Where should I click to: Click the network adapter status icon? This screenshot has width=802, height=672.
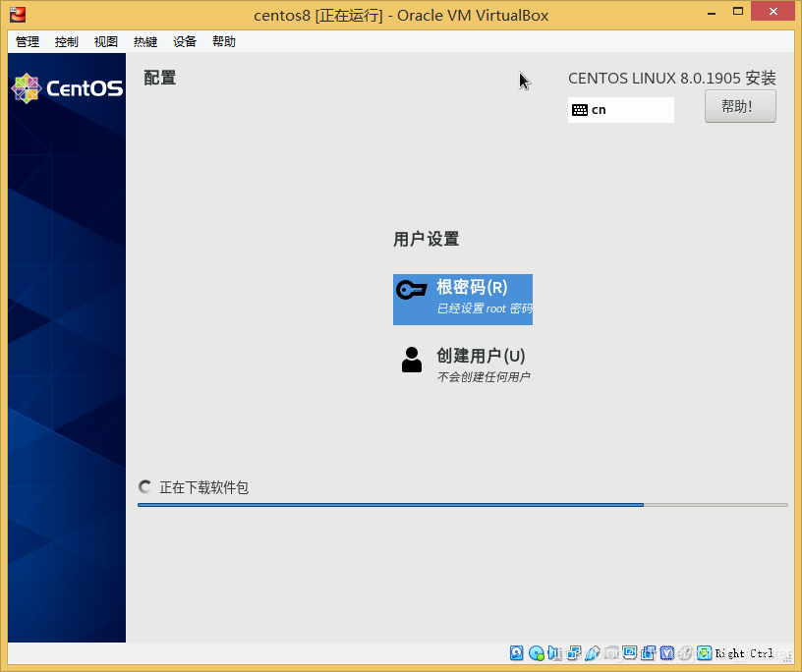pyautogui.click(x=574, y=653)
